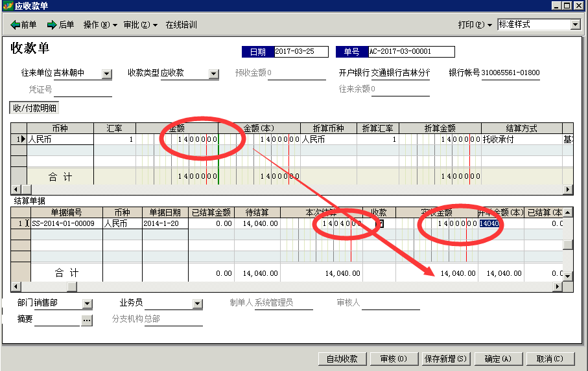Click the 凭证号 input field

coord(83,90)
